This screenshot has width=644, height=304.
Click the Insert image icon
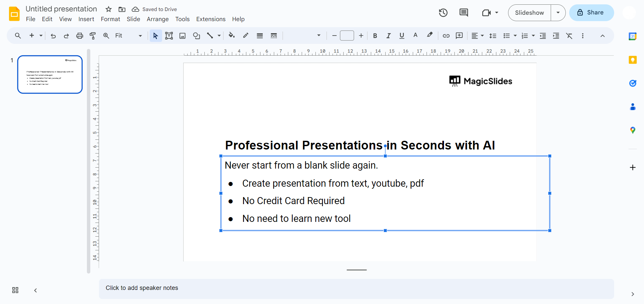pyautogui.click(x=183, y=36)
